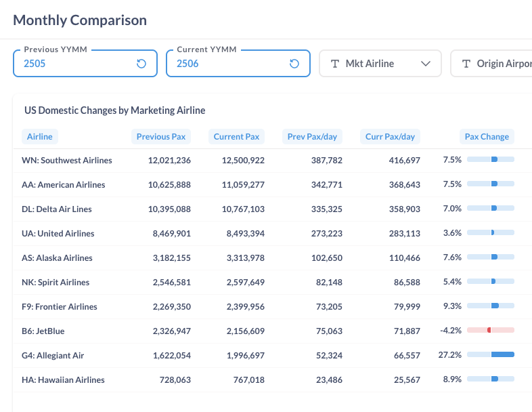Screen dimensions: 532x412
Task: Click United's previous pax value 8,469,901
Action: [172, 234]
